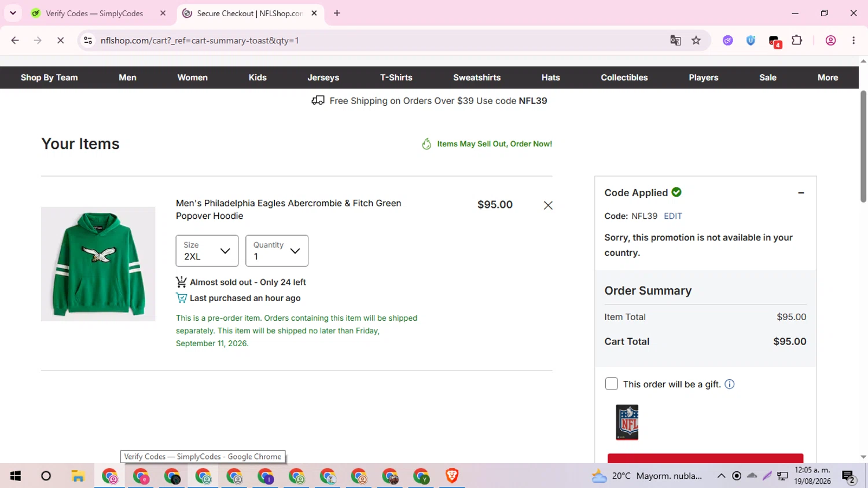Show hidden system tray icons
This screenshot has width=868, height=488.
(x=721, y=476)
